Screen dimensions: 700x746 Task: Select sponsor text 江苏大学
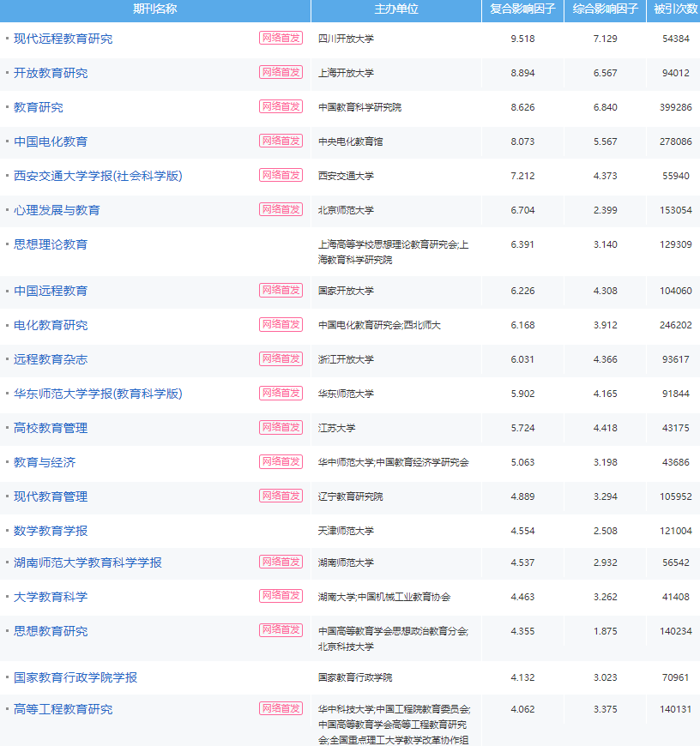coord(337,428)
